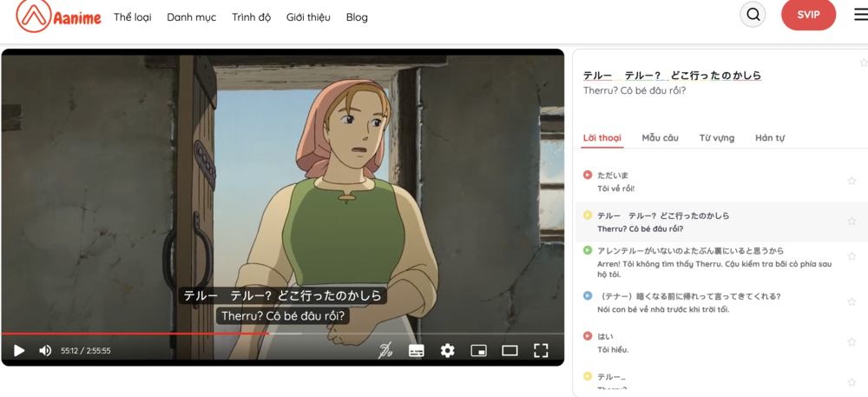Play the green icon for アレンテルーがいない line
Image resolution: width=868 pixels, height=397 pixels.
coord(588,250)
